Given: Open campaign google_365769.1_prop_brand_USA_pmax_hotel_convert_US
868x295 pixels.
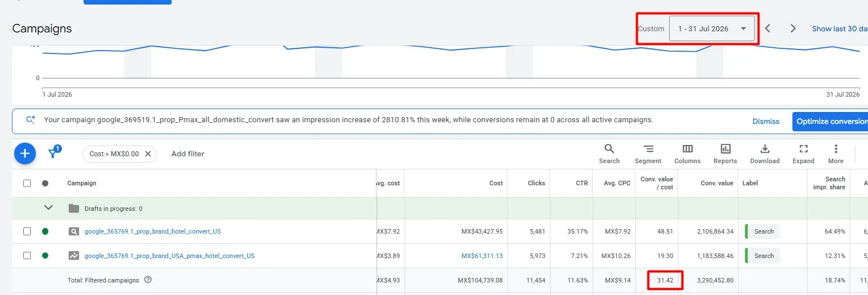Looking at the screenshot, I should point(169,256).
